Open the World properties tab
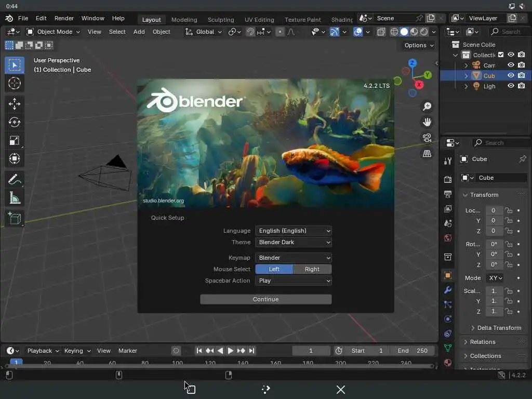The image size is (532, 399). (x=448, y=238)
